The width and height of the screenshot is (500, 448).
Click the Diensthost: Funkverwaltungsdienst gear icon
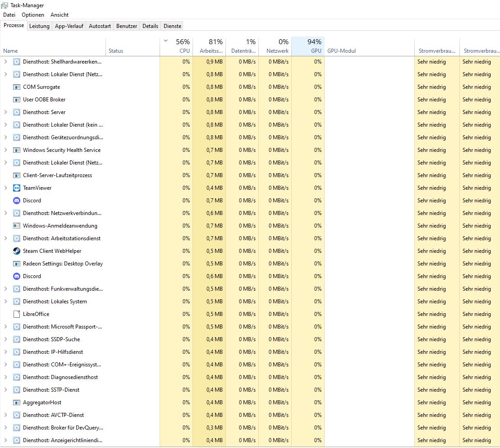point(17,289)
